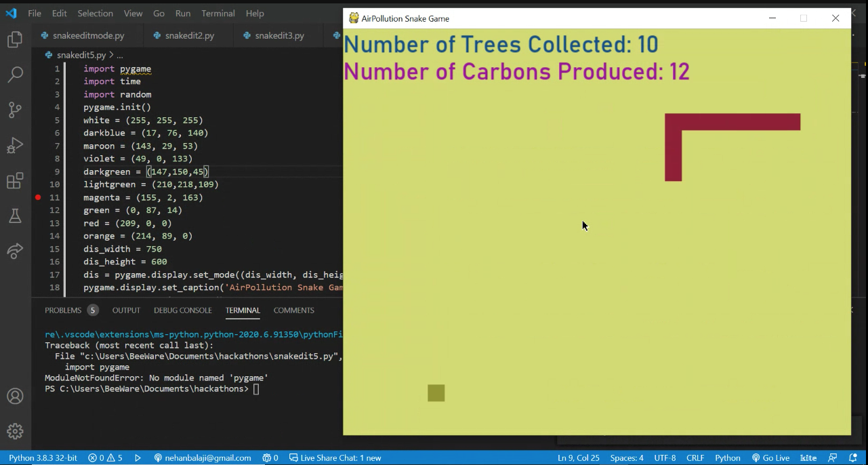
Task: Open the Python 3.8.3 32-bit interpreter selector
Action: [x=43, y=458]
